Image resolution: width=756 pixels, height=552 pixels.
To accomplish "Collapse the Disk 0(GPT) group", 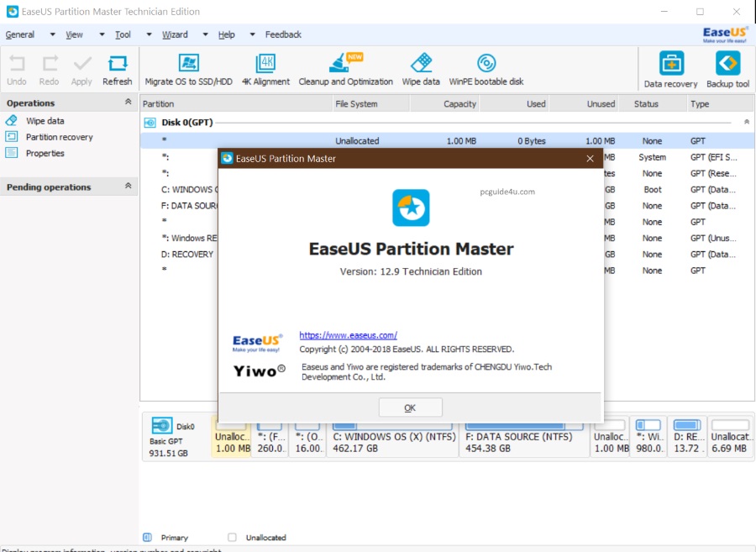I will (x=747, y=122).
